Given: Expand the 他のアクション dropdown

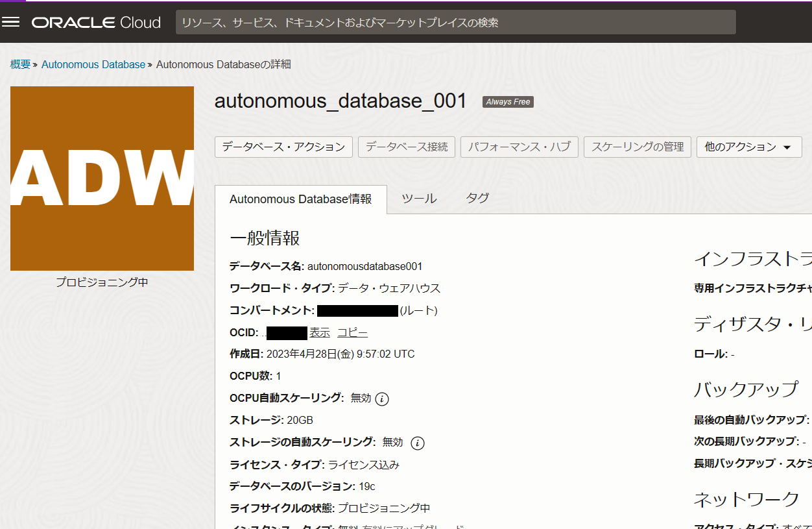Looking at the screenshot, I should [748, 147].
